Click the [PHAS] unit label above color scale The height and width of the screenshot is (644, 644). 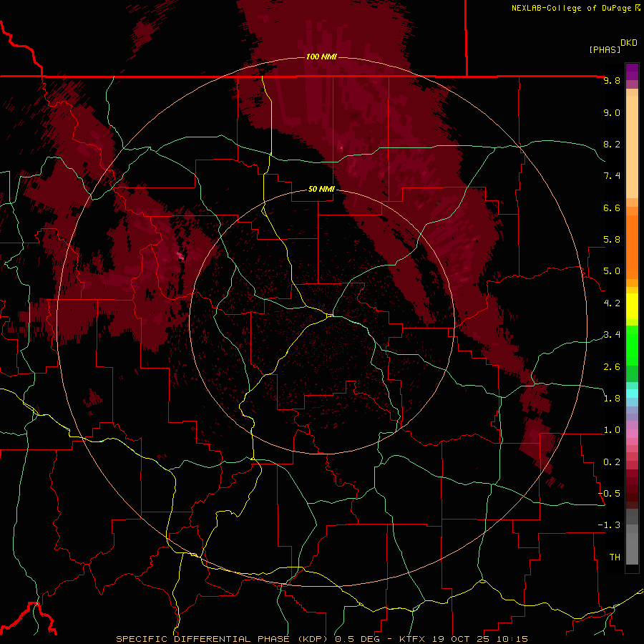pos(605,49)
